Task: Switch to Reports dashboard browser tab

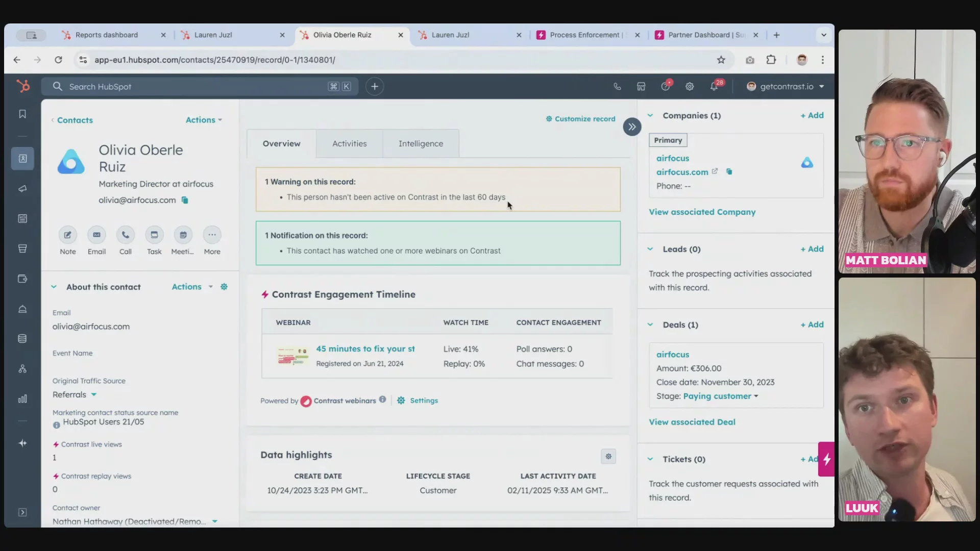Action: click(107, 35)
